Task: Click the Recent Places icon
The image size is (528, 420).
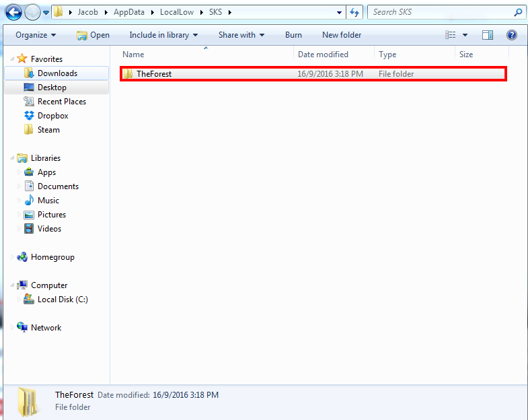Action: tap(29, 101)
